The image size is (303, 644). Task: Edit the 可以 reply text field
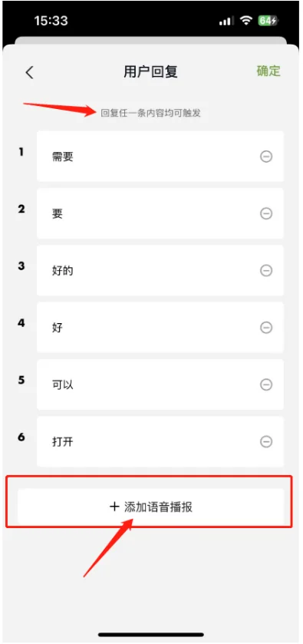(160, 385)
